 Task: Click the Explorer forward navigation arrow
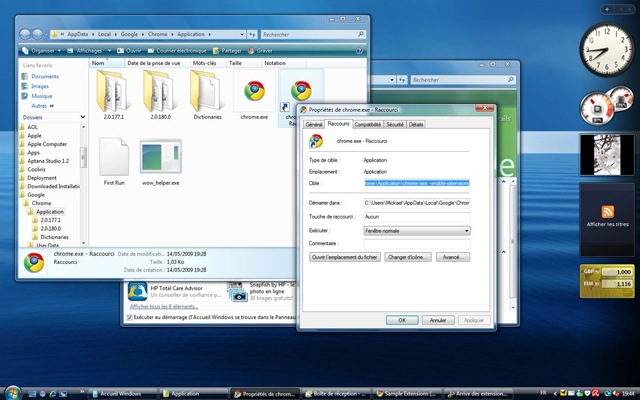click(x=38, y=34)
